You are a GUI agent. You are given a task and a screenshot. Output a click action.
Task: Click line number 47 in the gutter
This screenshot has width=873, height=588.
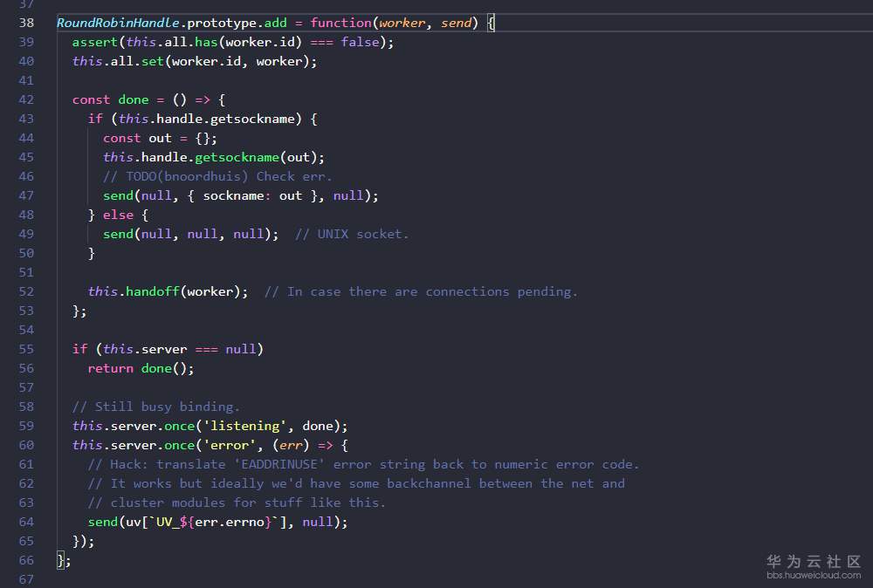click(26, 195)
